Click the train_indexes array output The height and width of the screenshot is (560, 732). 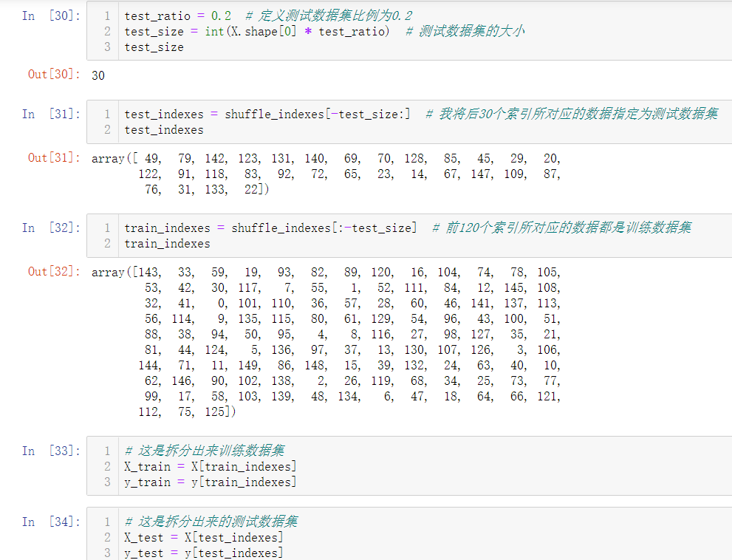pyautogui.click(x=326, y=342)
